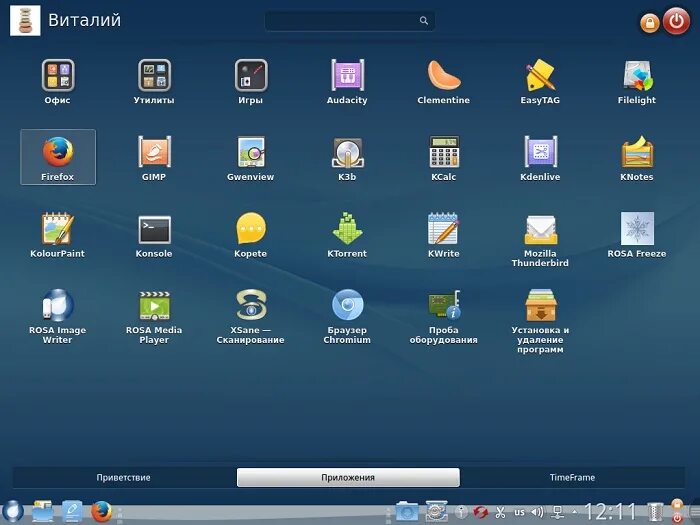700x525 pixels.
Task: Open Установка и удаление программ
Action: [x=540, y=321]
